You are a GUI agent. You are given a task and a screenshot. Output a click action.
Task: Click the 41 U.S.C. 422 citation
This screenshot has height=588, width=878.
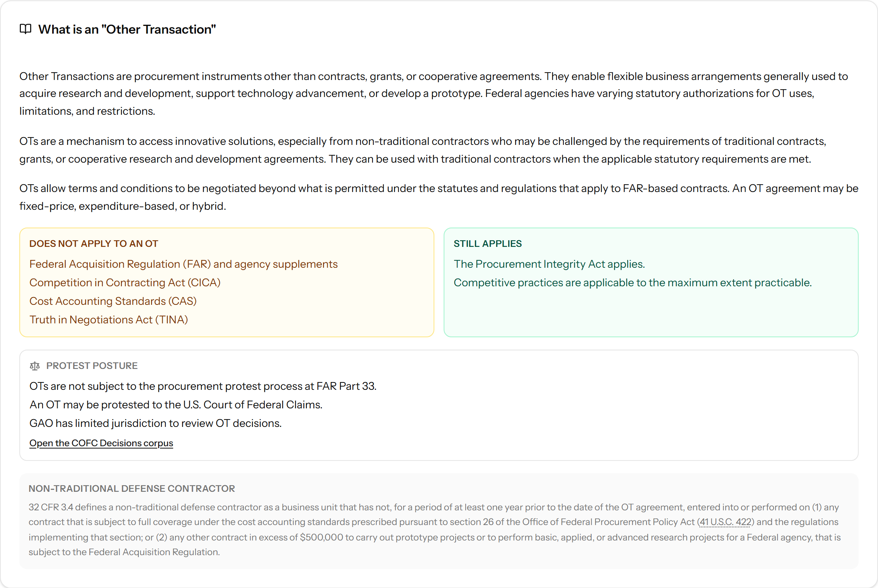(725, 522)
